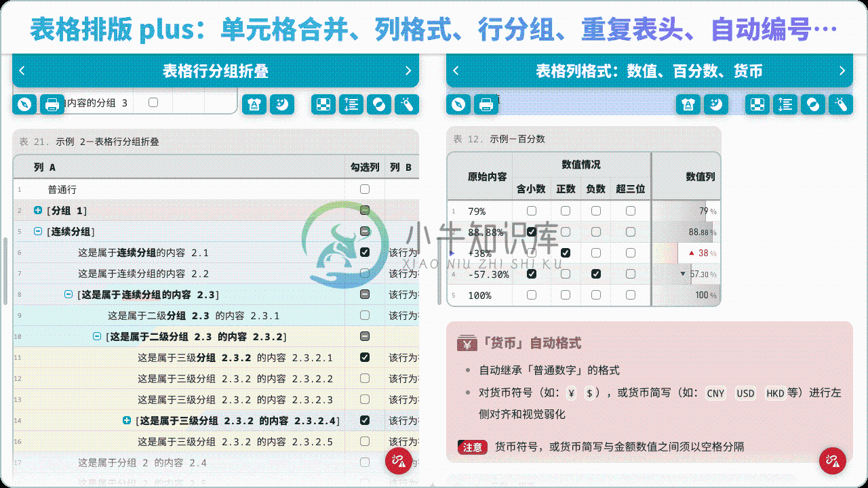The height and width of the screenshot is (488, 868).
Task: Click checkerboard icon in 表格列格式 panel
Action: pos(757,104)
